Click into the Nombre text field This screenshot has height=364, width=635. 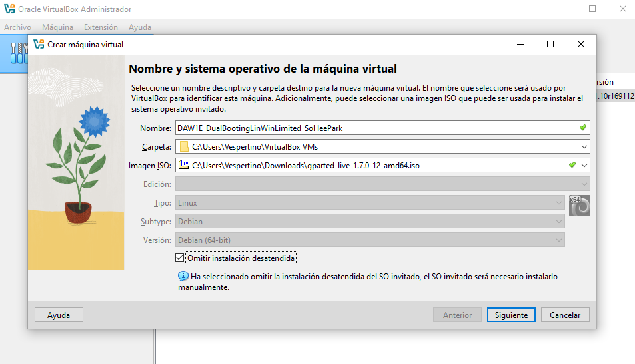tap(382, 128)
